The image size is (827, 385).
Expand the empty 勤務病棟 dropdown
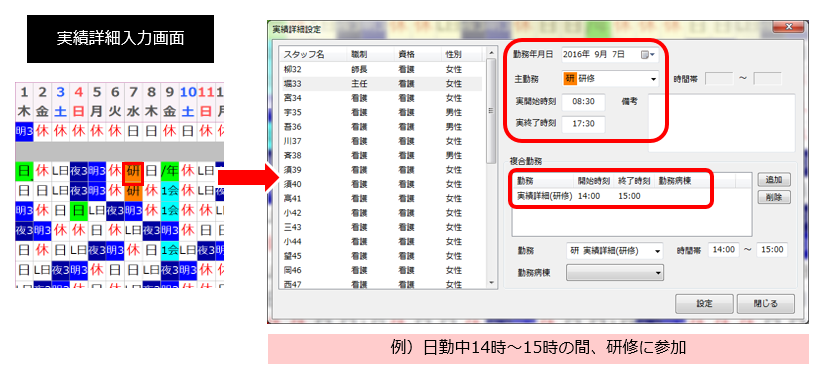(614, 273)
